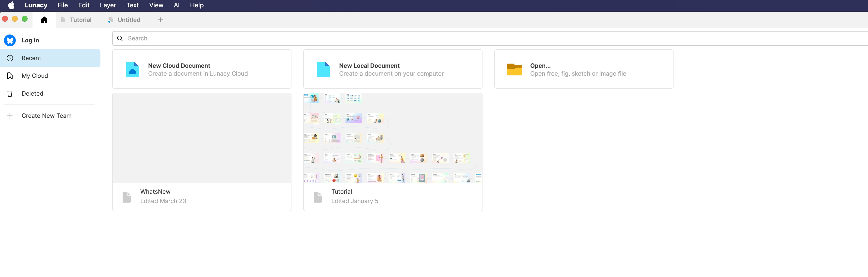Open the Edit menu
This screenshot has width=868, height=277.
(84, 5)
